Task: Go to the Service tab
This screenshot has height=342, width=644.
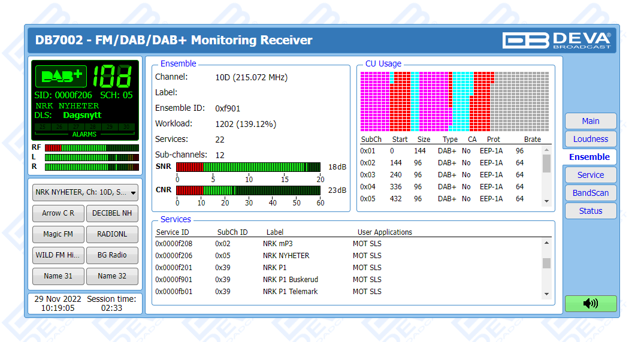Action: [590, 175]
